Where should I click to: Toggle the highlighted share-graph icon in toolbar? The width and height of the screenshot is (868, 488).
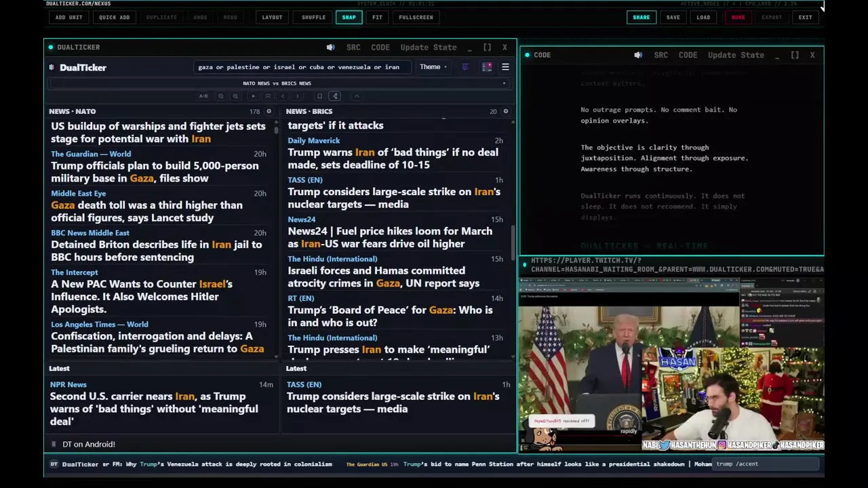click(335, 96)
